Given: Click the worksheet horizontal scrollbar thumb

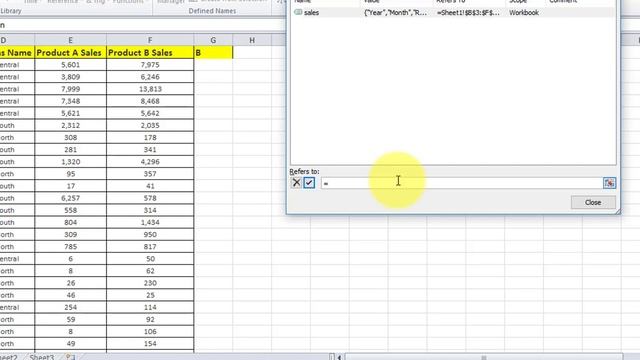Looking at the screenshot, I should tap(484, 357).
